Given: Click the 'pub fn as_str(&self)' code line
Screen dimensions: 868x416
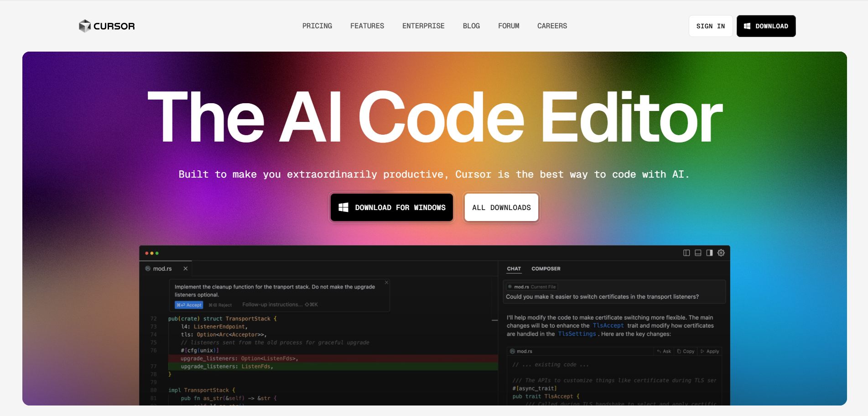Looking at the screenshot, I should click(x=229, y=399).
